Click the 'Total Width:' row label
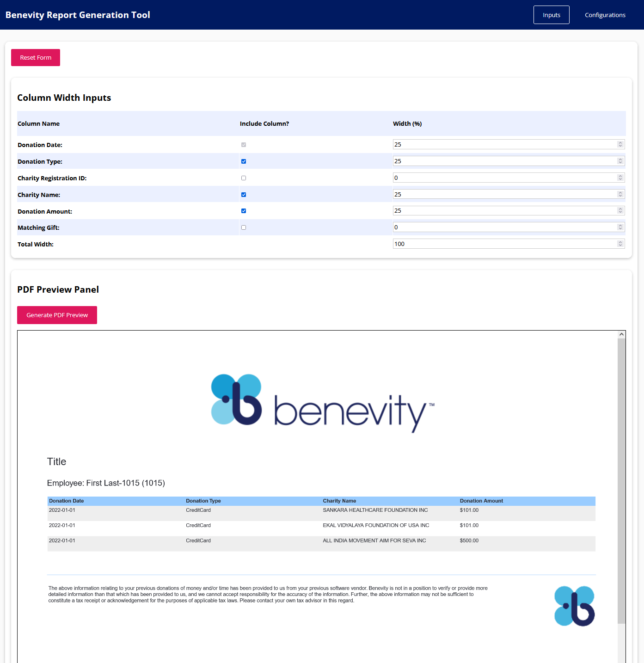The image size is (644, 663). click(x=36, y=244)
